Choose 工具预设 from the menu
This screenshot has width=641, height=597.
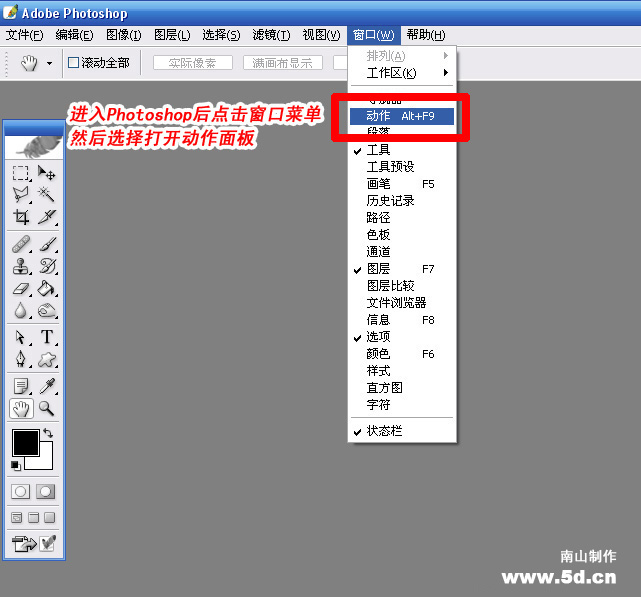402,167
